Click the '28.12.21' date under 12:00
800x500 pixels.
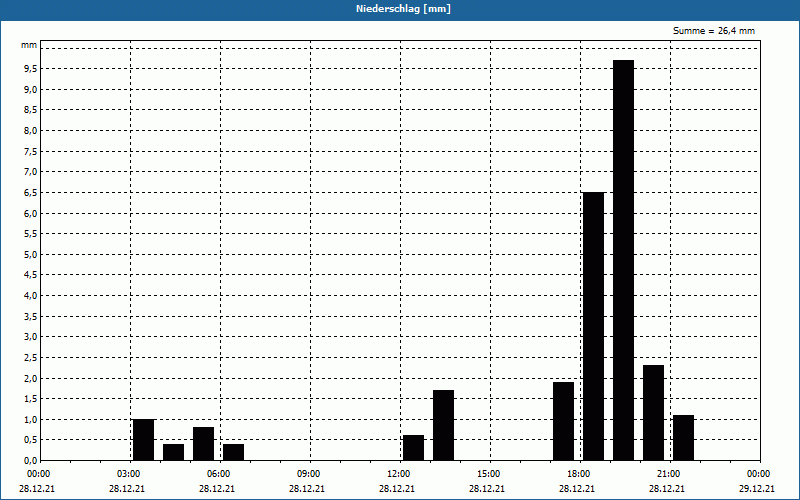coord(397,489)
